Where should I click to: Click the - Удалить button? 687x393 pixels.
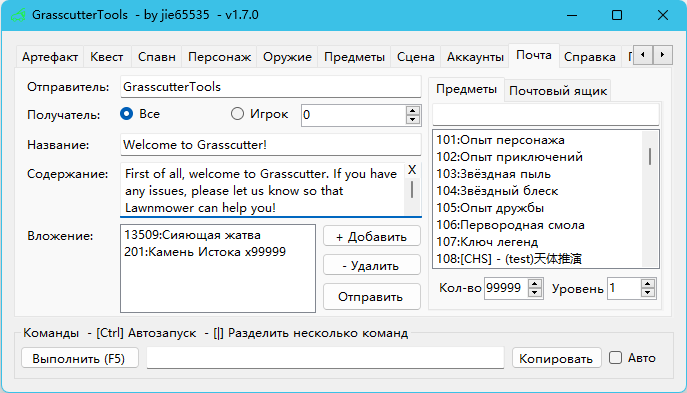tap(372, 266)
